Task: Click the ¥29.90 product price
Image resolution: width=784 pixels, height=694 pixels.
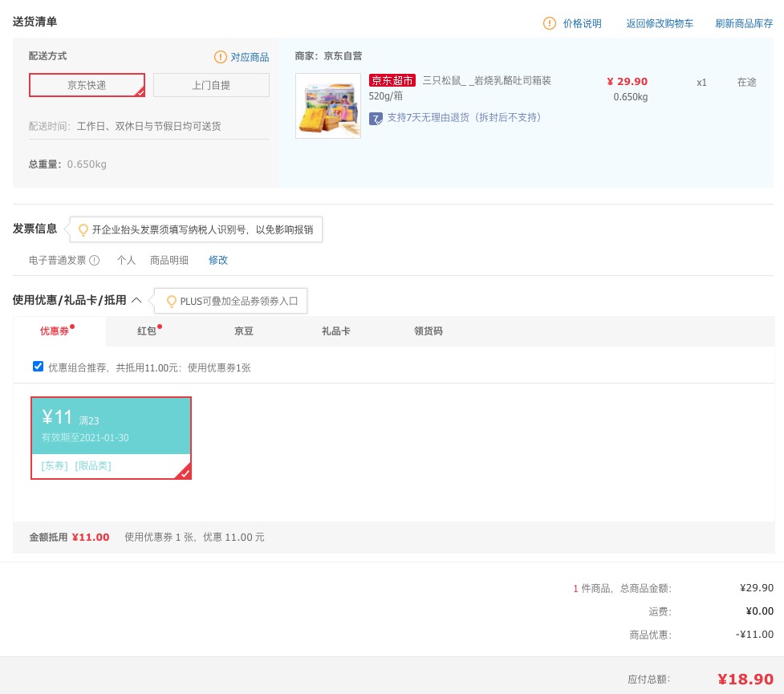Action: coord(627,82)
